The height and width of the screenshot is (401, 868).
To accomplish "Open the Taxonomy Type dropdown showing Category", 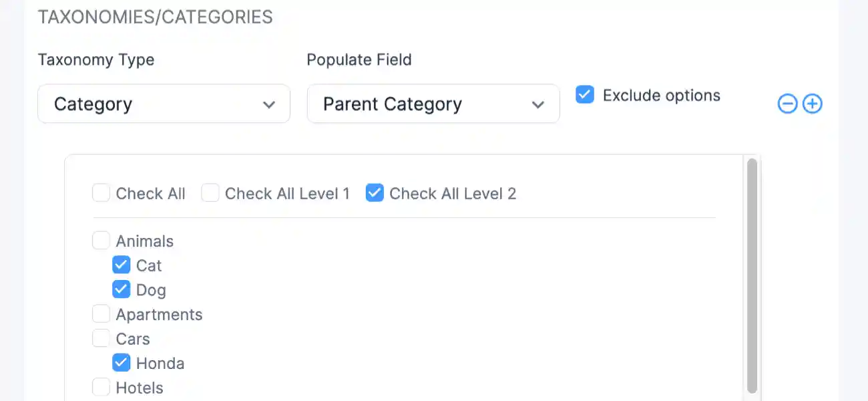I will [164, 104].
